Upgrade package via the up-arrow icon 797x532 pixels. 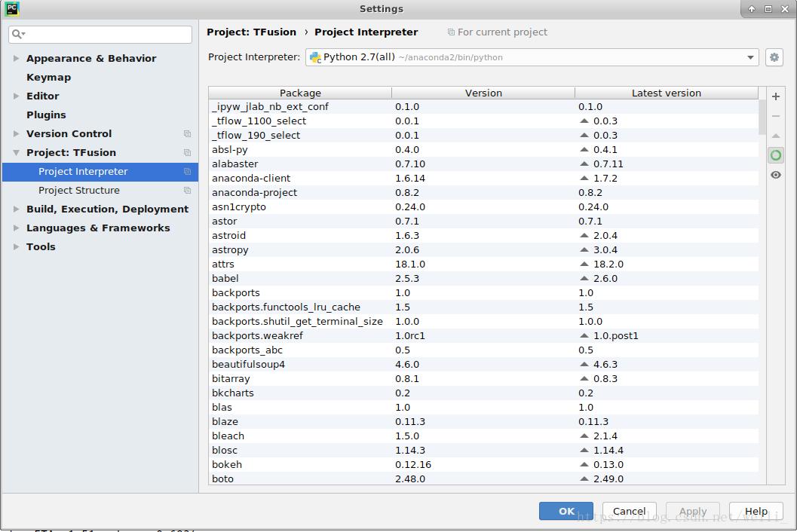(776, 136)
